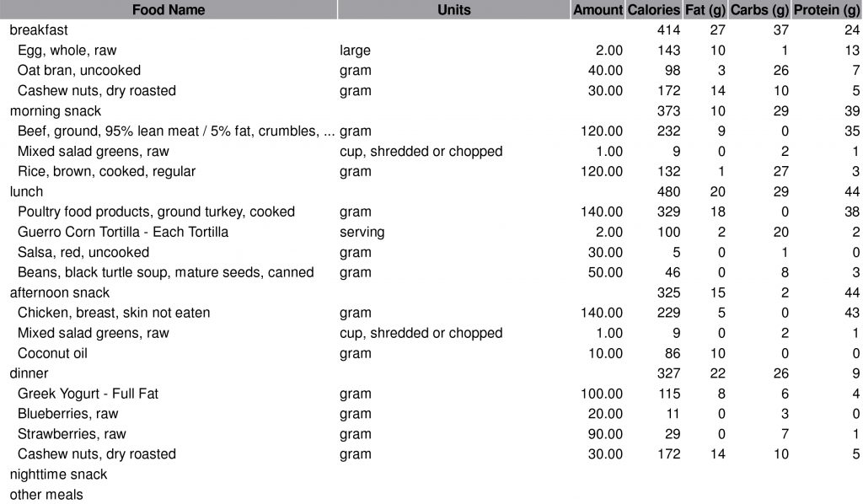The width and height of the screenshot is (863, 504).
Task: Select the other meals row
Action: click(x=46, y=495)
